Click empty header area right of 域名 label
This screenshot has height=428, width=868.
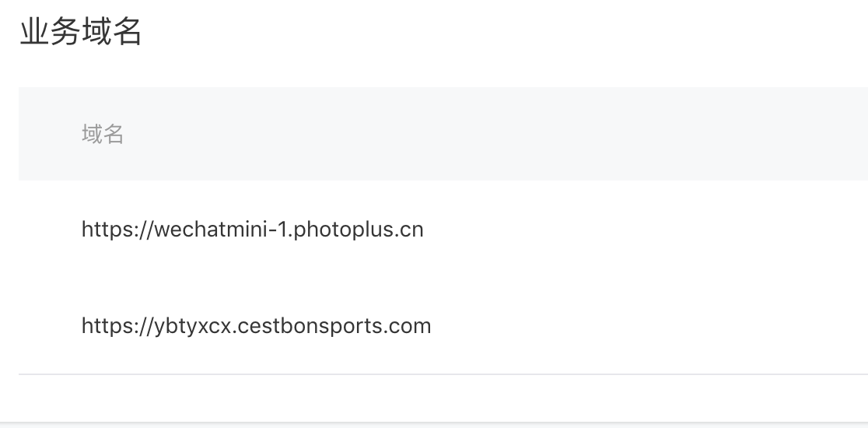[499, 134]
